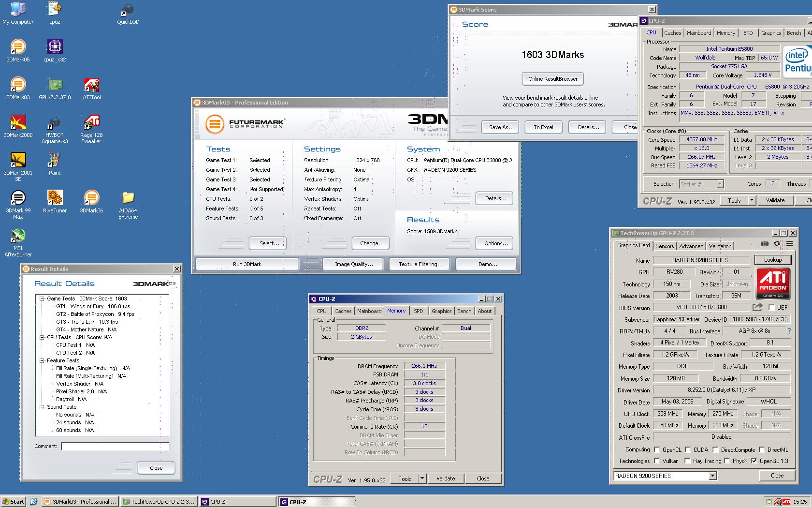This screenshot has height=508, width=812.
Task: Launch HWBOT Aquamark3 desktop icon
Action: [55, 129]
